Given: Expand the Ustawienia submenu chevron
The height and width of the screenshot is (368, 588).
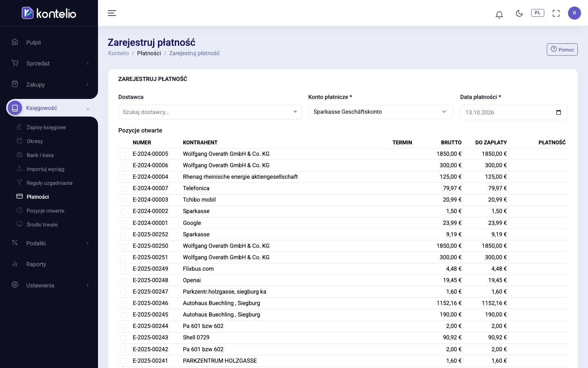Looking at the screenshot, I should [x=87, y=285].
